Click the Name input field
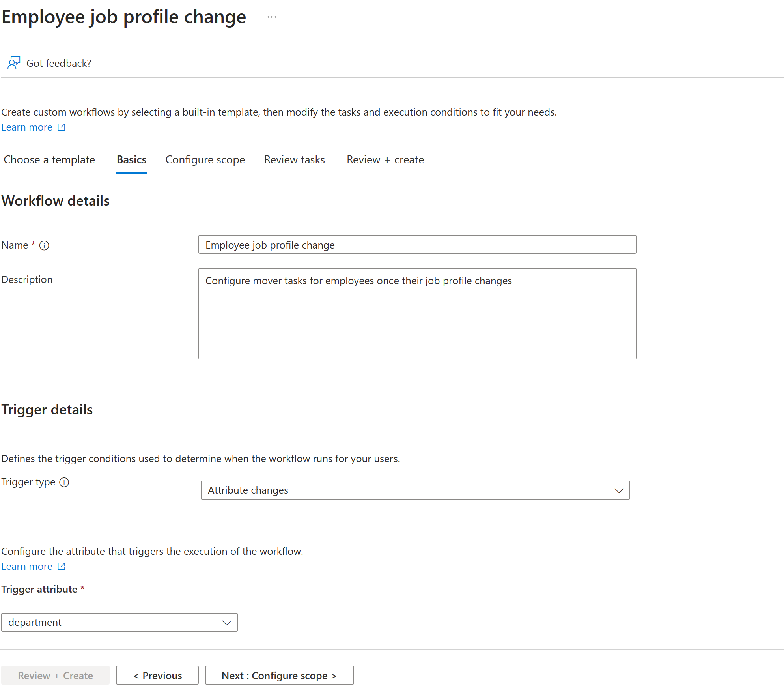784x700 pixels. [416, 244]
